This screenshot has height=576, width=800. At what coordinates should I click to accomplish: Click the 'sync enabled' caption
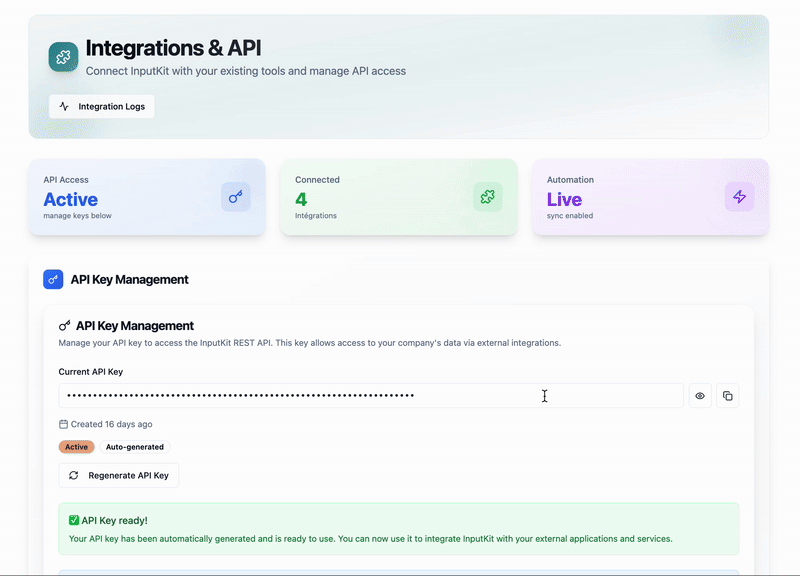570,216
